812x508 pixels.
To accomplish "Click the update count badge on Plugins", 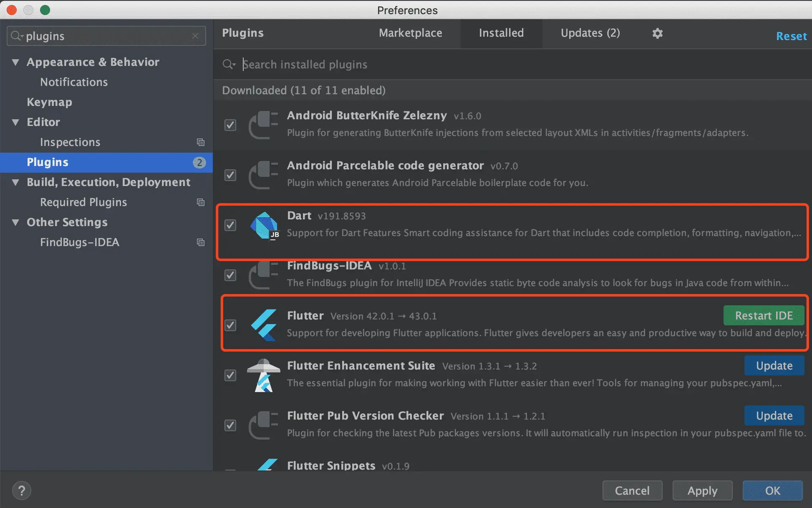I will pyautogui.click(x=199, y=162).
